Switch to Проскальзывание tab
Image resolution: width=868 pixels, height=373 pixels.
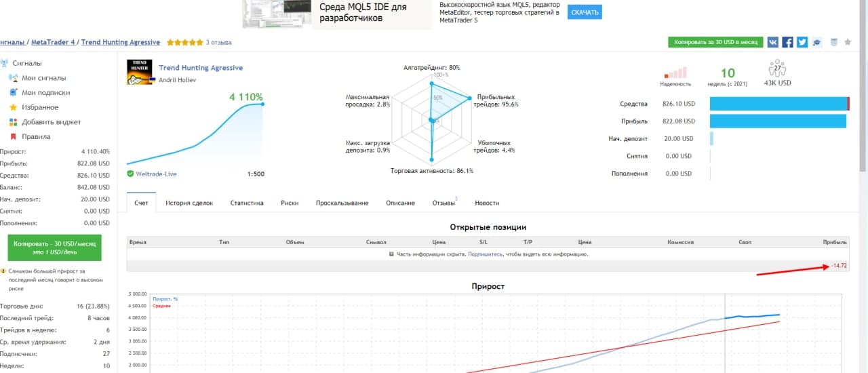tap(342, 203)
